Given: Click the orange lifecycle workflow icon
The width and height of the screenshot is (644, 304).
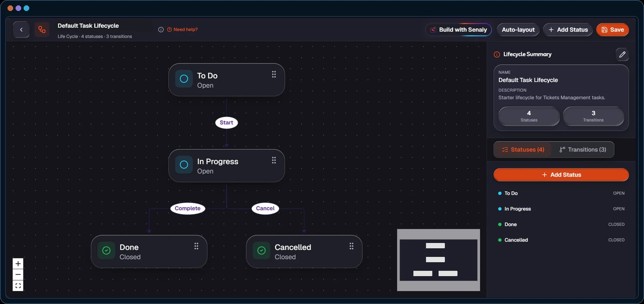Looking at the screenshot, I should tap(42, 30).
